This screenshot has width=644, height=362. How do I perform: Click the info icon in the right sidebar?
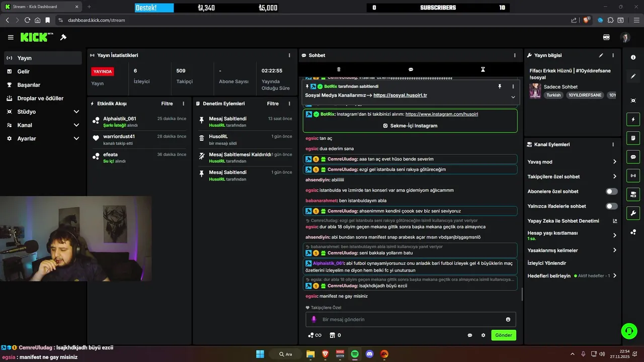point(633,58)
